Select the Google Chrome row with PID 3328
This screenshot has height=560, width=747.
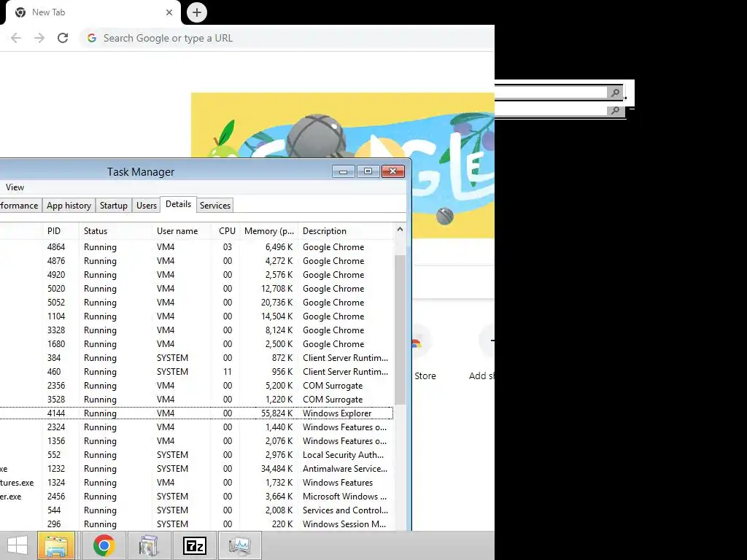(197, 330)
